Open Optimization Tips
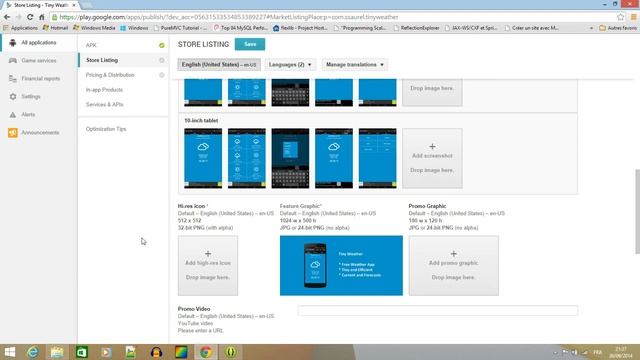Screen dimensions: 640x360 click(x=106, y=129)
